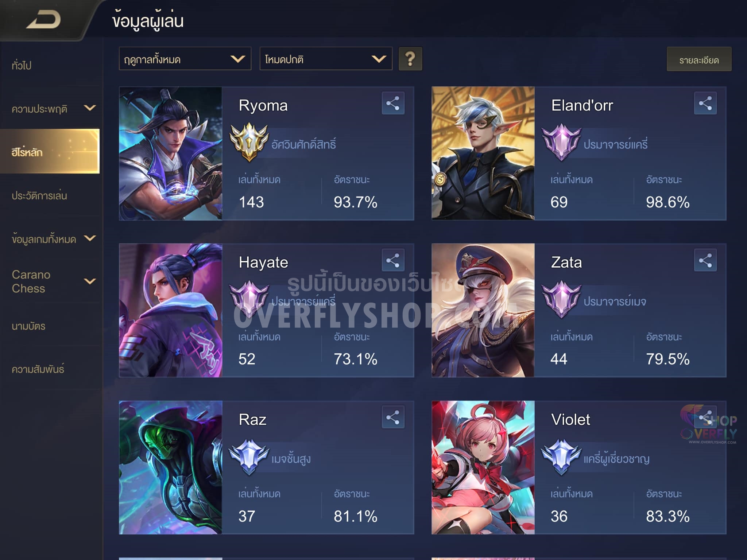Click the รายละเอียด details button
Image resolution: width=747 pixels, height=560 pixels.
[x=699, y=59]
